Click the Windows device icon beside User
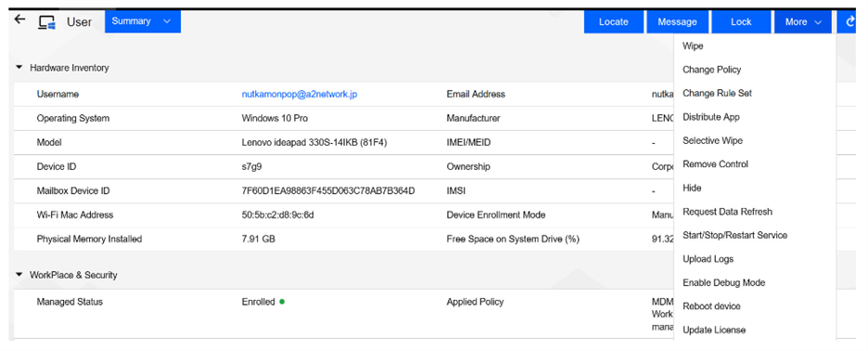This screenshot has height=351, width=868. tap(46, 22)
